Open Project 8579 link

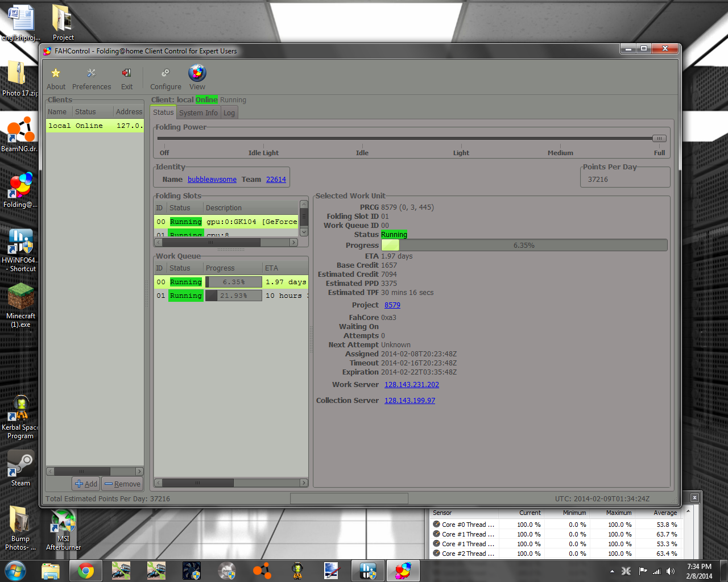point(392,305)
